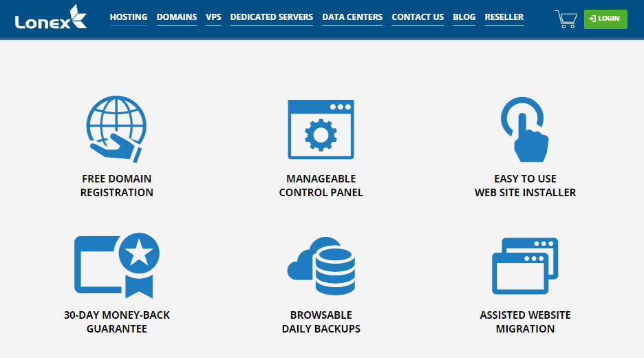
Task: Go to the VPS page
Action: [213, 17]
